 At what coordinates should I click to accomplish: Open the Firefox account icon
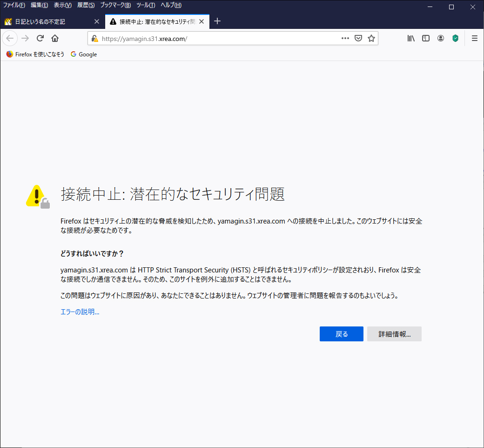pyautogui.click(x=441, y=39)
